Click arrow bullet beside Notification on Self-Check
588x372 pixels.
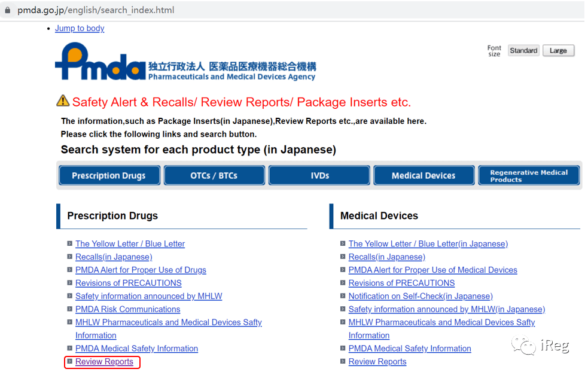tap(343, 296)
